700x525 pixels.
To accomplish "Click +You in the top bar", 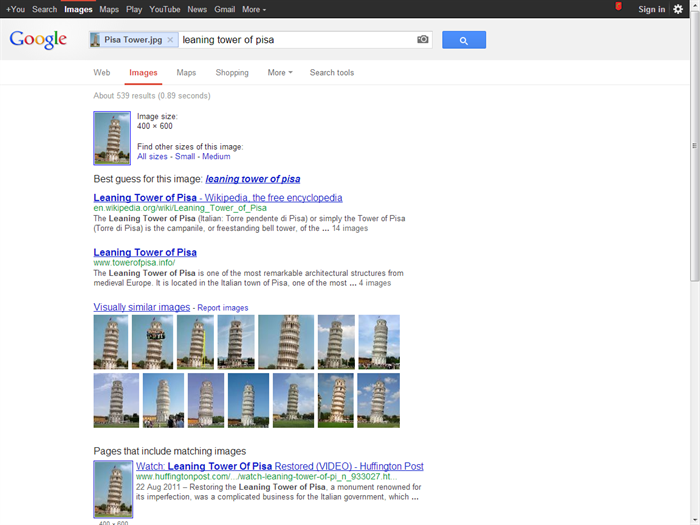I will click(15, 9).
